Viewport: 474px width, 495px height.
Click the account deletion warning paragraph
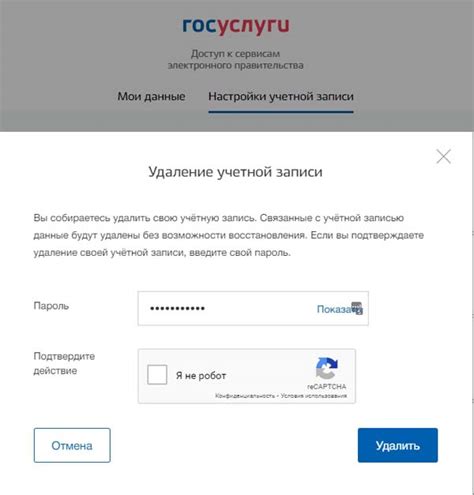tap(229, 235)
